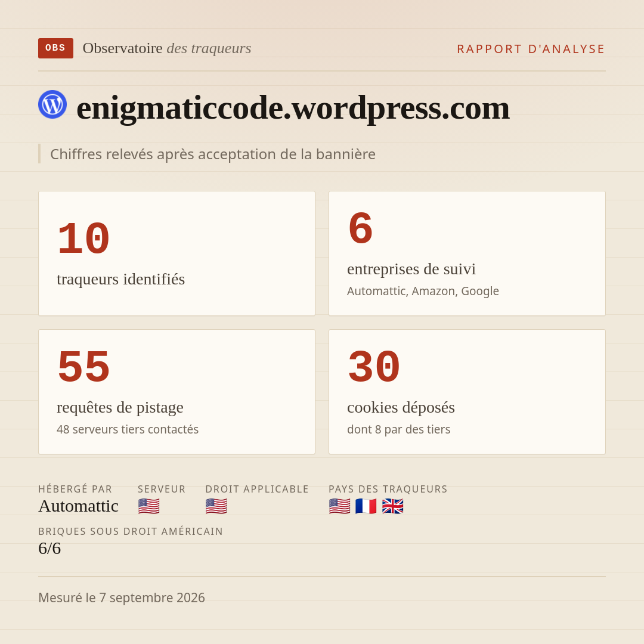
Task: Click the French flag in tracker countries
Action: tap(366, 506)
